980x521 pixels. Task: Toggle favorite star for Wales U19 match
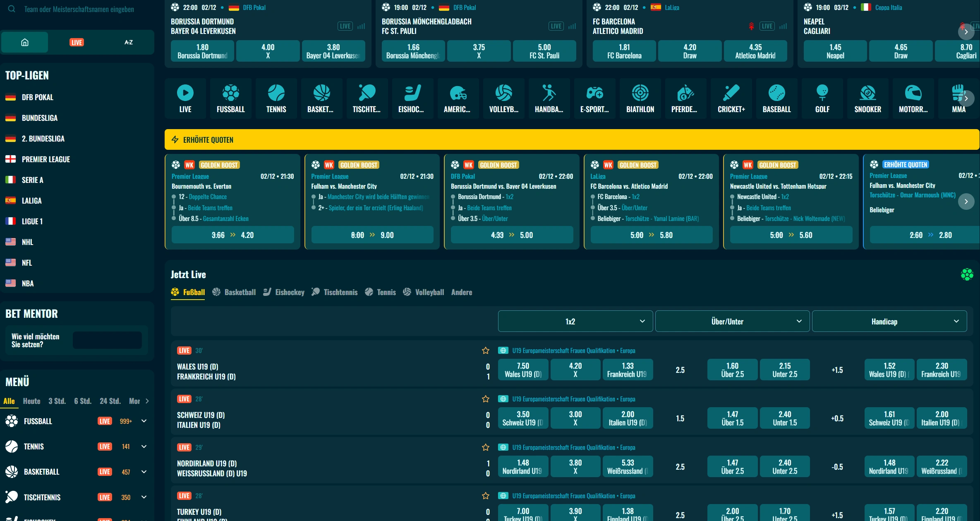(x=485, y=351)
